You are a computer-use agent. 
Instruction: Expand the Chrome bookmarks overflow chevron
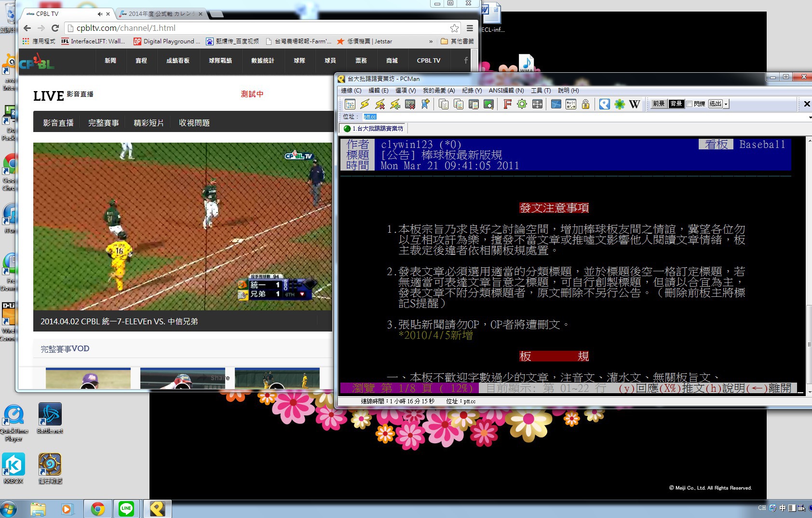click(x=431, y=41)
